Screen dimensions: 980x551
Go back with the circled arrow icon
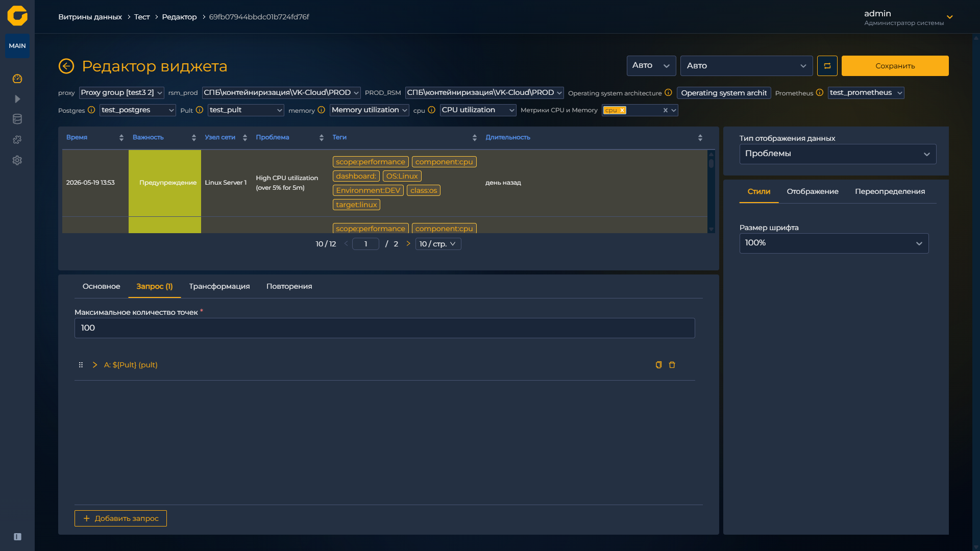pyautogui.click(x=66, y=66)
